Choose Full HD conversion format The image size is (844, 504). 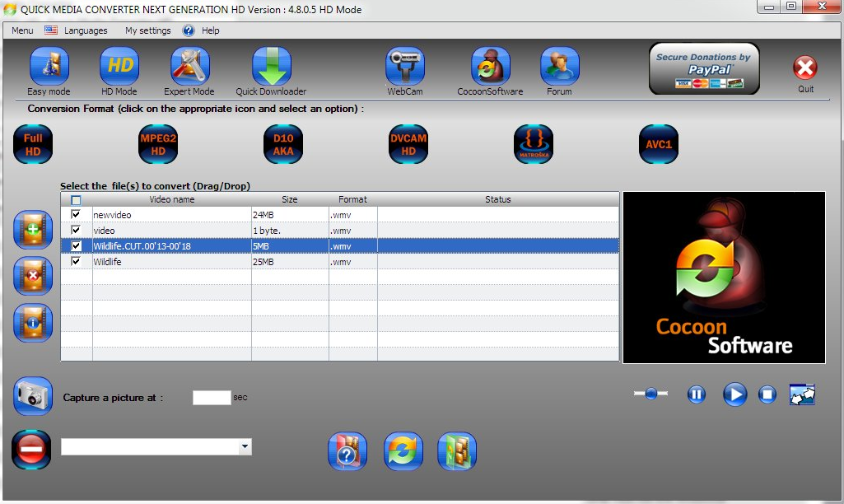(x=33, y=144)
